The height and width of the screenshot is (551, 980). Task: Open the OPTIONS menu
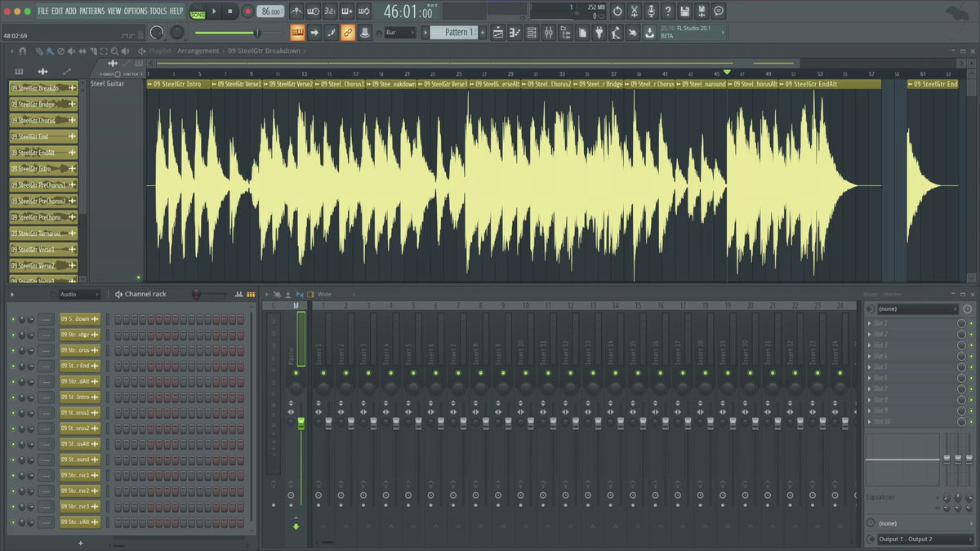tap(136, 11)
